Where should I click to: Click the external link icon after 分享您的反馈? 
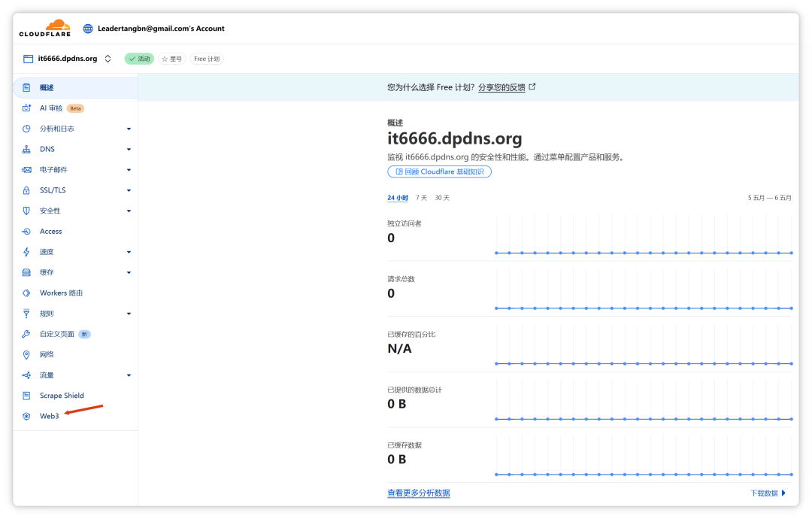(x=532, y=87)
